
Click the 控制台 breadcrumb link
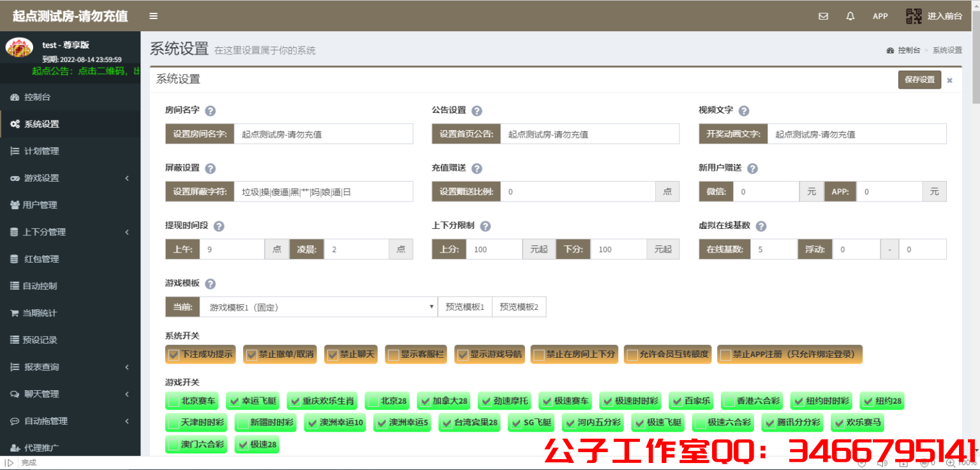909,50
